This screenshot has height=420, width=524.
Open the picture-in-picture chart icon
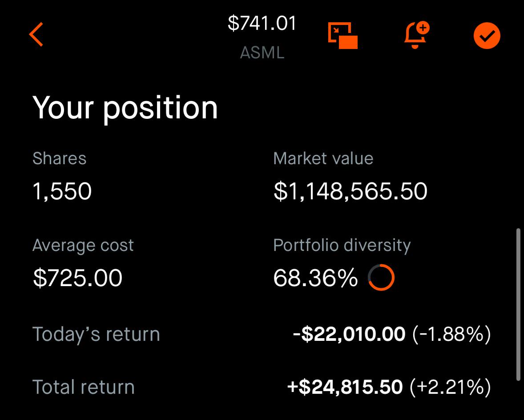point(343,36)
